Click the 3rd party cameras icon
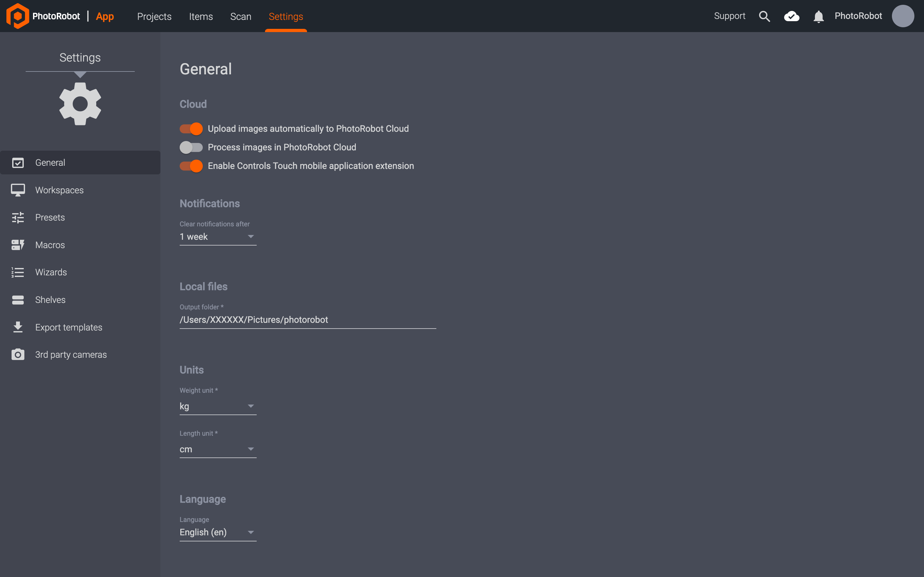 (18, 355)
